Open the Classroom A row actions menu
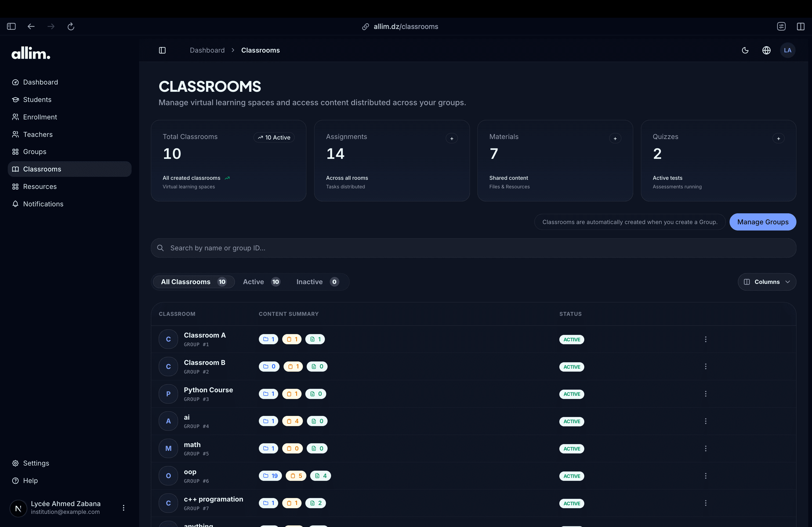Viewport: 812px width, 527px height. point(706,339)
